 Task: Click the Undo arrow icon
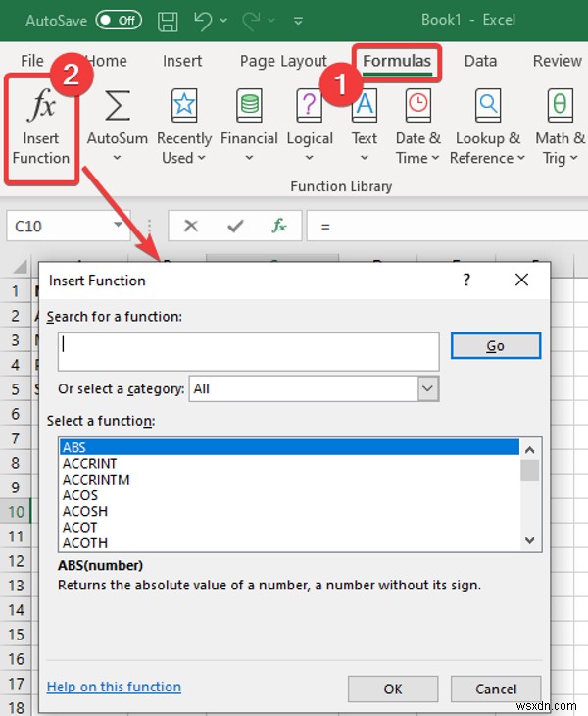pos(203,21)
